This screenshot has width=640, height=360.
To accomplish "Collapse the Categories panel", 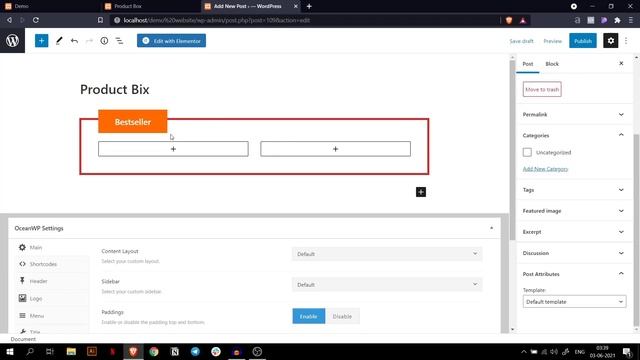I will (x=574, y=135).
